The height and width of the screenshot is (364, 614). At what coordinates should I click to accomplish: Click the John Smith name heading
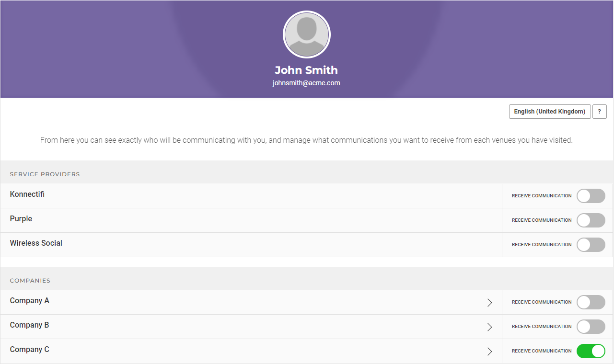pyautogui.click(x=306, y=70)
